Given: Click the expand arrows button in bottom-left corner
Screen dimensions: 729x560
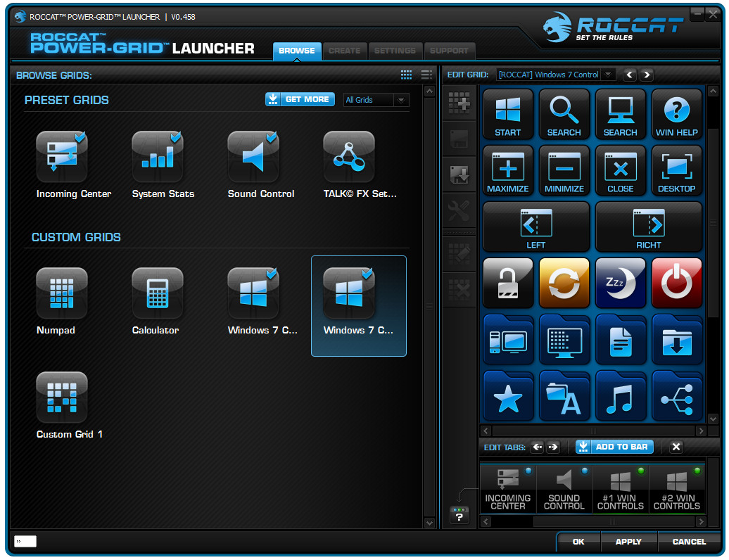Looking at the screenshot, I should 25,542.
